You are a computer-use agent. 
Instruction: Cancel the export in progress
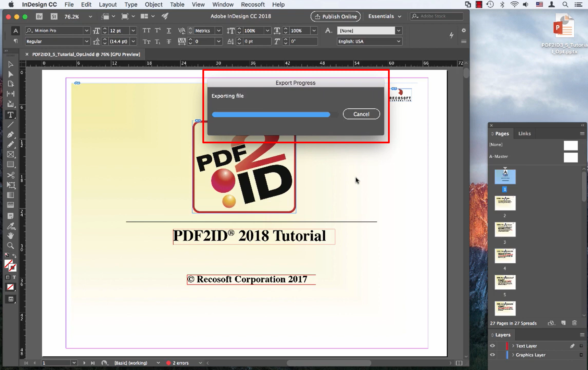point(361,114)
